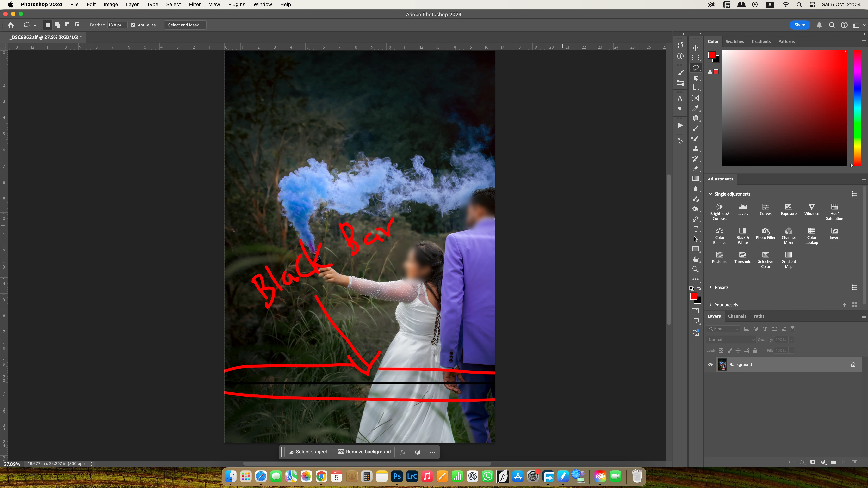Collapse the Single adjustments section
Image resolution: width=868 pixels, height=488 pixels.
[710, 194]
